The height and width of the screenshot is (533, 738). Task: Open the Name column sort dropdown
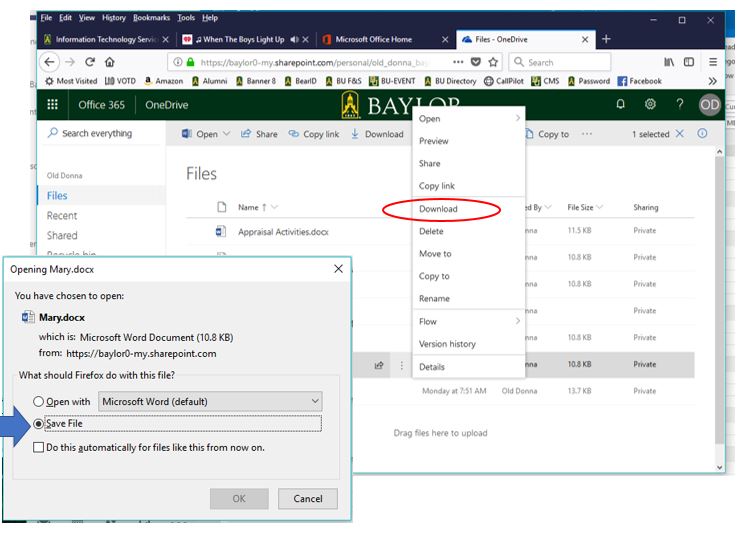[x=274, y=207]
